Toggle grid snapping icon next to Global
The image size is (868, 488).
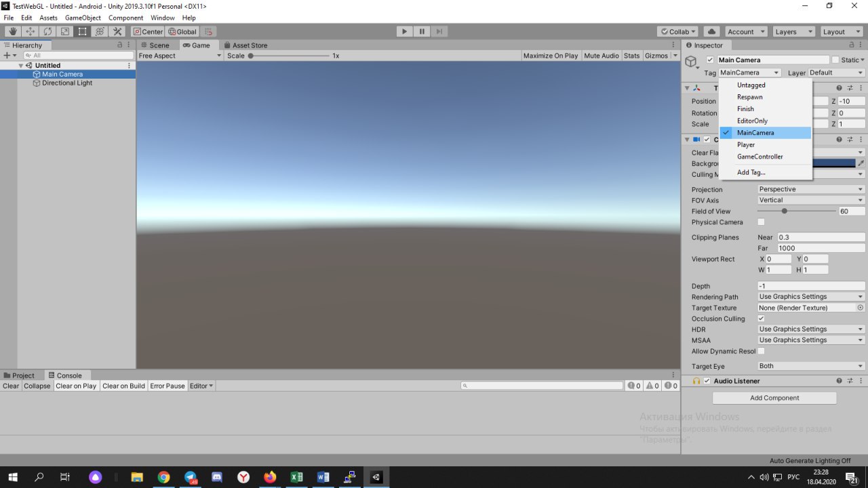[208, 31]
